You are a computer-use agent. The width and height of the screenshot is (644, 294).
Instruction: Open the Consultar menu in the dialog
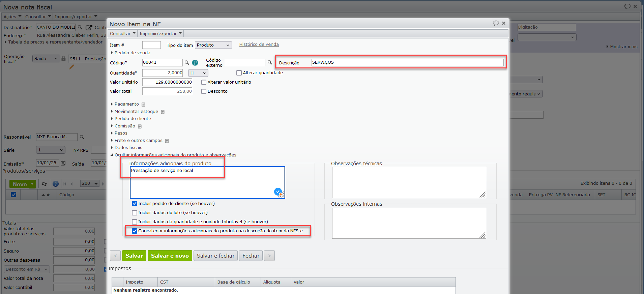(x=123, y=33)
